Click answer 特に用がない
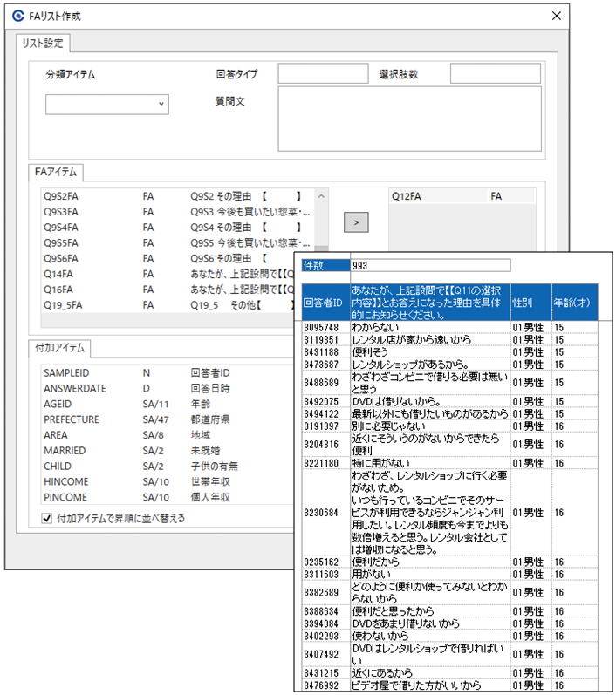 point(430,463)
